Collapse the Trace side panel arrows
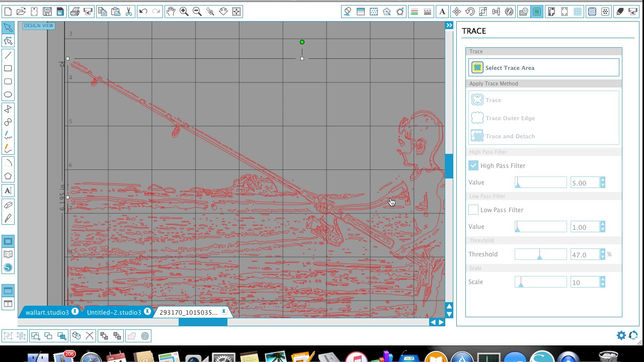This screenshot has width=644, height=362. click(x=449, y=25)
